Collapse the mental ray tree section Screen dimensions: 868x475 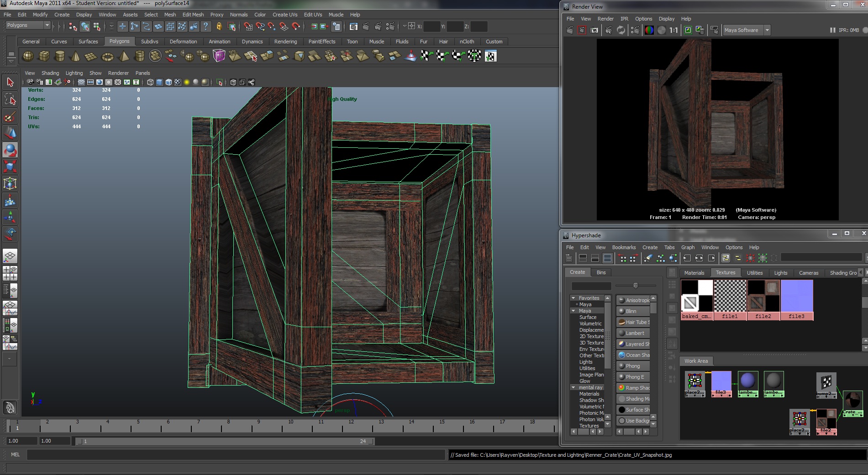pos(573,387)
